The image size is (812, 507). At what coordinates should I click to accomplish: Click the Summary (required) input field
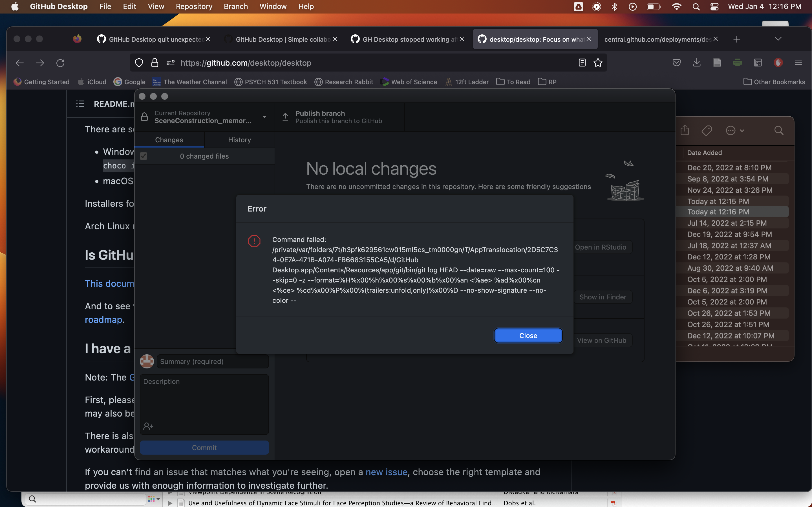coord(213,361)
